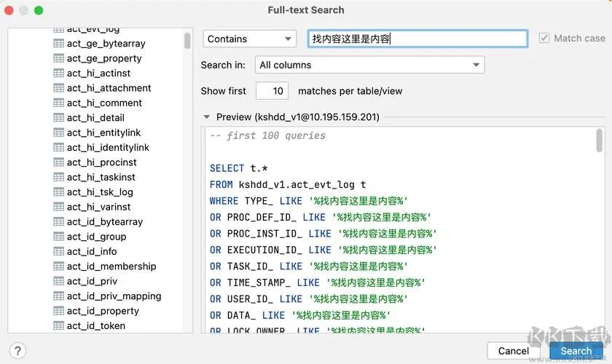The image size is (612, 364).
Task: Select act_id_info table row
Action: point(85,251)
